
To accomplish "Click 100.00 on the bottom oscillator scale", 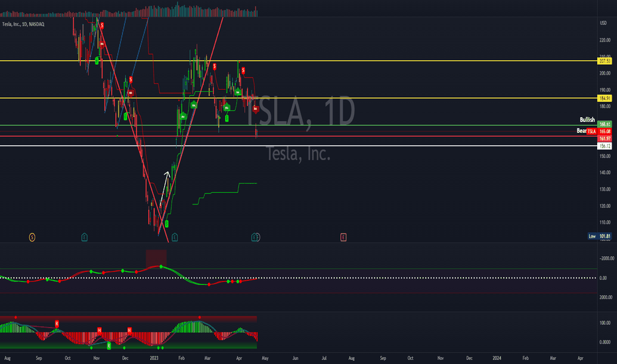I will pyautogui.click(x=605, y=323).
